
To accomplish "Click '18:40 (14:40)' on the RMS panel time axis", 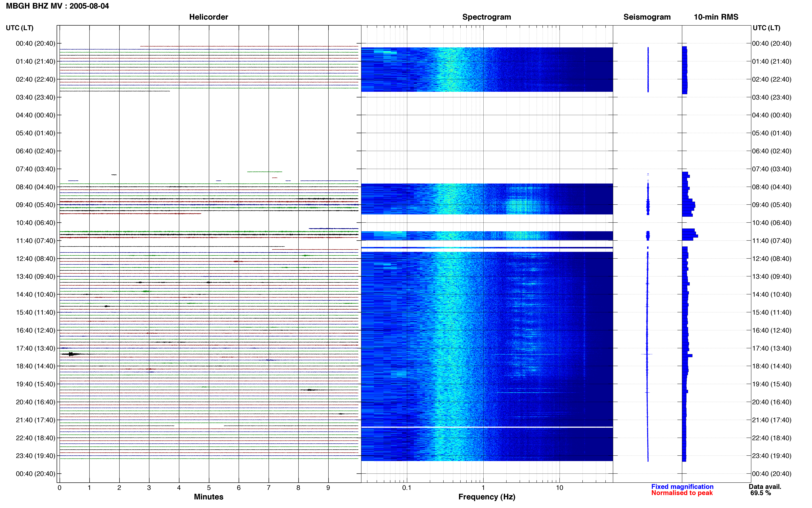I will coord(772,366).
